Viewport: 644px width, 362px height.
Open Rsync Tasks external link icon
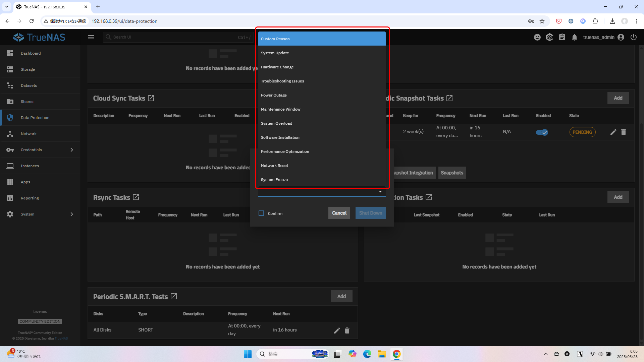pyautogui.click(x=136, y=197)
